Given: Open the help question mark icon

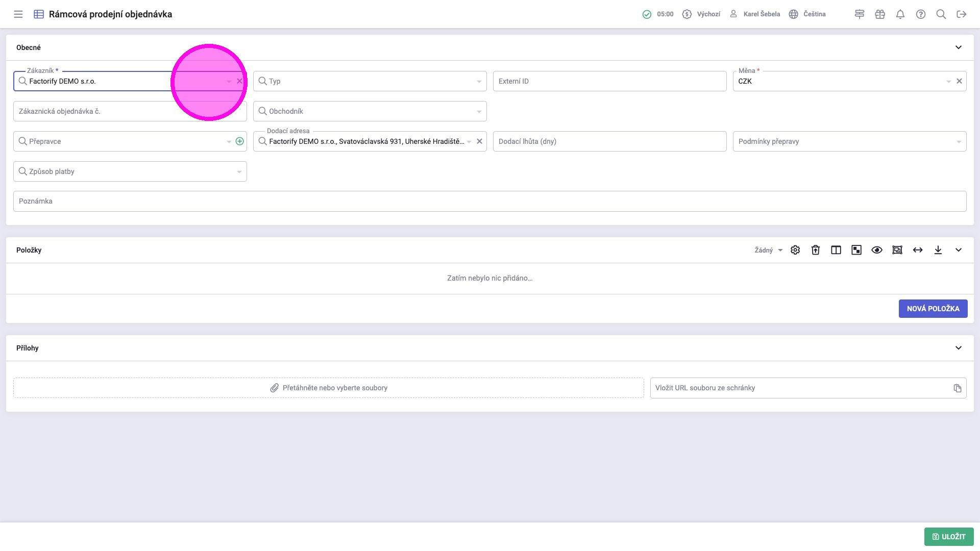Looking at the screenshot, I should click(x=921, y=14).
